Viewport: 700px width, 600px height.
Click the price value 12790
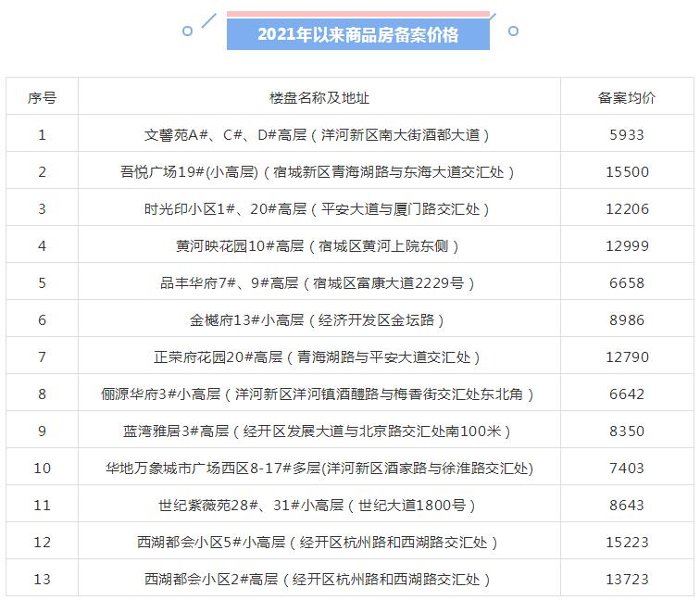pyautogui.click(x=627, y=357)
